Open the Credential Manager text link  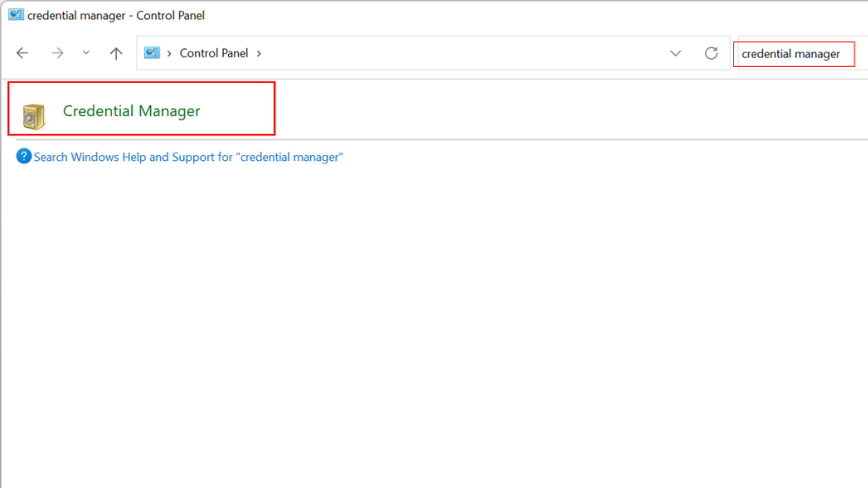(x=131, y=111)
